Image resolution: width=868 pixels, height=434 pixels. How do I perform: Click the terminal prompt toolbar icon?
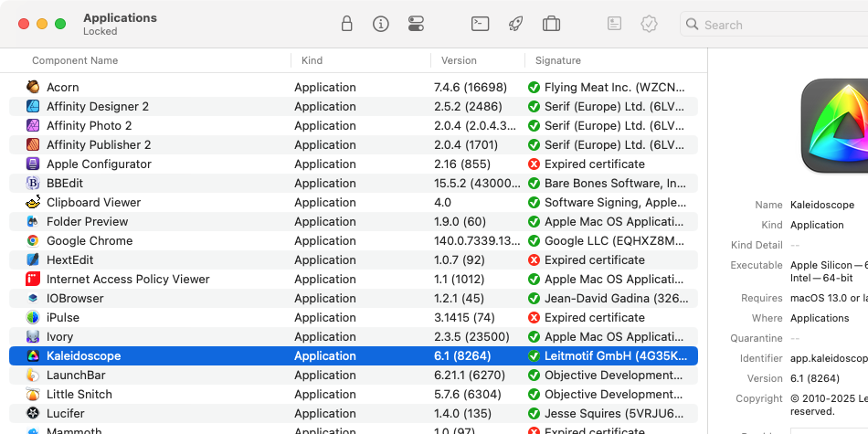point(481,25)
